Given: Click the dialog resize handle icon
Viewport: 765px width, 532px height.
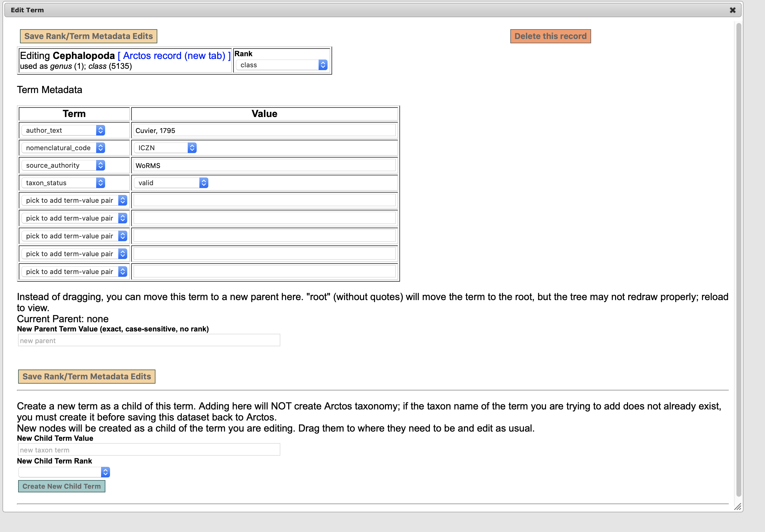Looking at the screenshot, I should 738,507.
